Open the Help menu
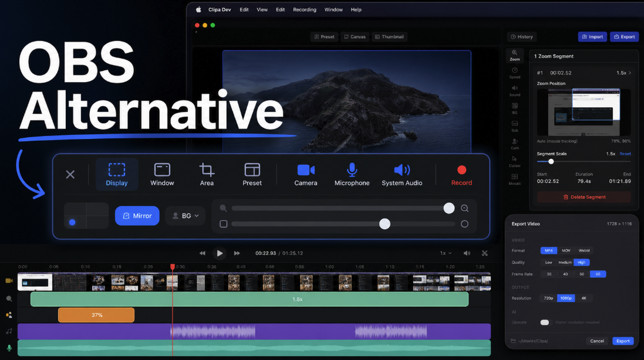This screenshot has width=644, height=360. click(356, 9)
